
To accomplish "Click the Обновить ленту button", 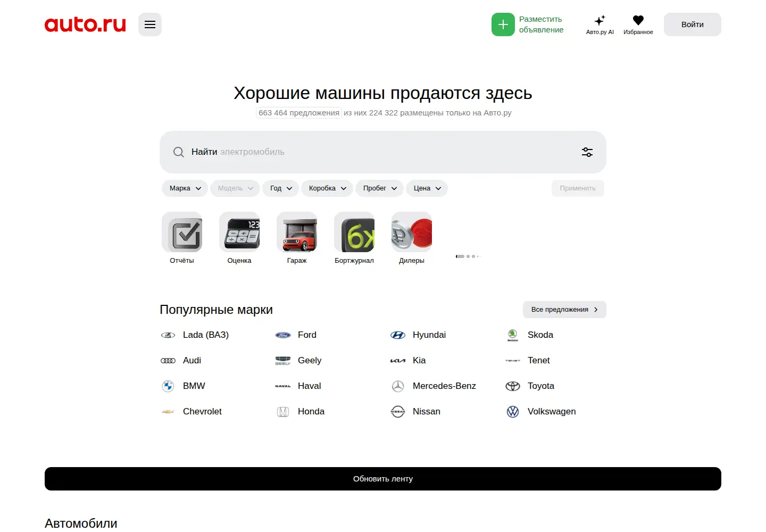I will tap(383, 479).
